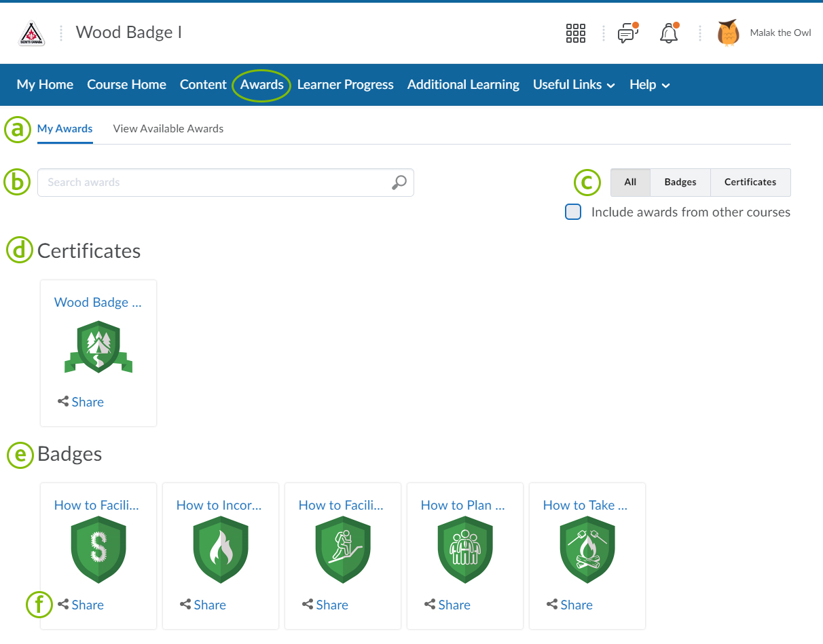Switch to View Available Awards tab

(168, 128)
